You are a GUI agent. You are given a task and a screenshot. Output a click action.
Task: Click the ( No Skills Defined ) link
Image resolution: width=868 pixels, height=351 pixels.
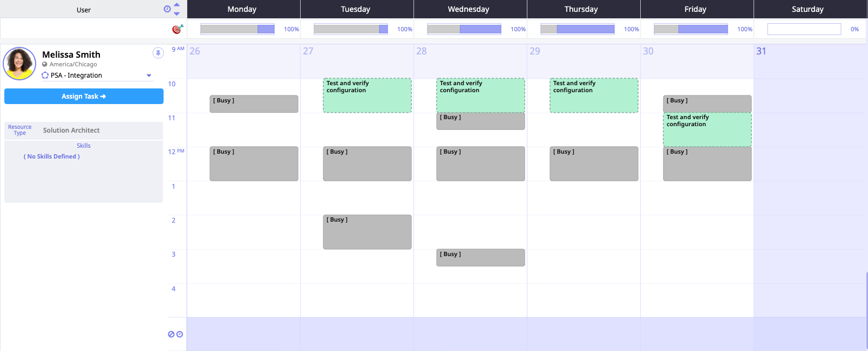tap(51, 156)
